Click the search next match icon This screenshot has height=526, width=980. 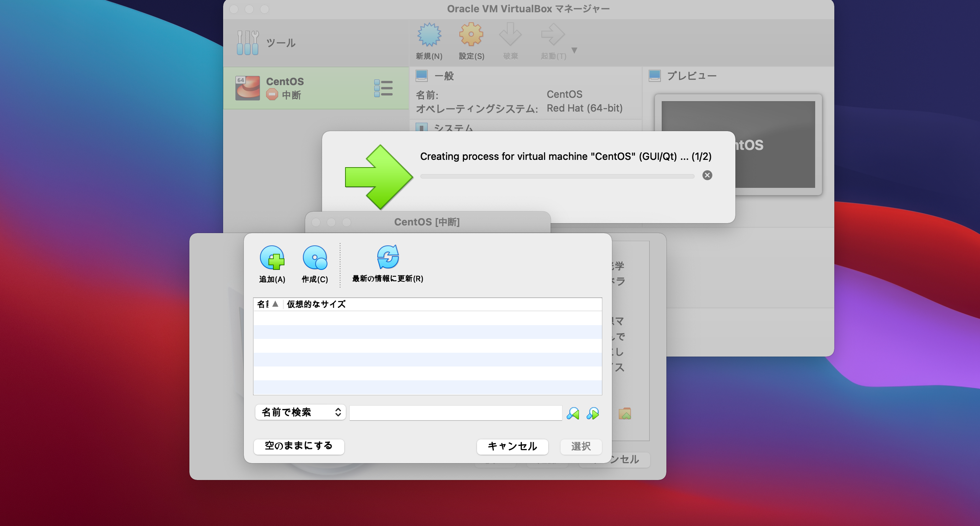point(593,413)
